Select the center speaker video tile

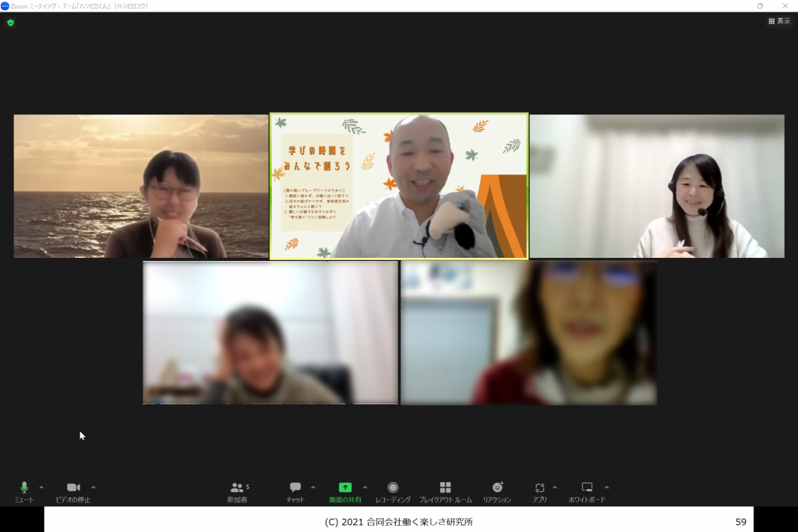click(399, 186)
